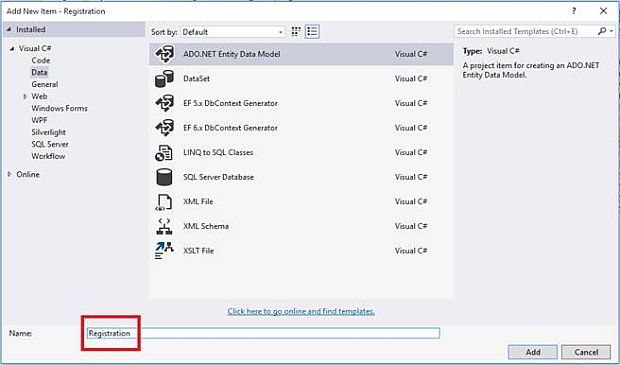Click the Add button

[533, 352]
